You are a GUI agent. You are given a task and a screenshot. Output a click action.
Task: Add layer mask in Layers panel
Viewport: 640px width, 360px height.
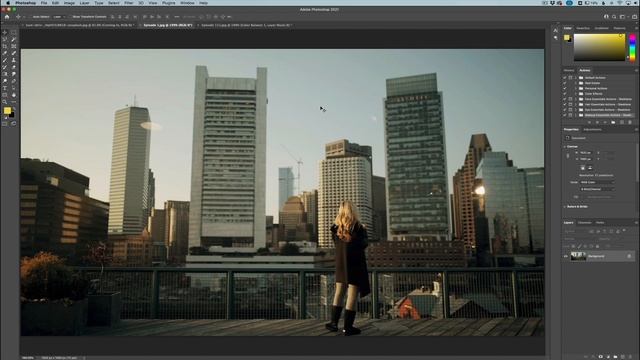(x=600, y=356)
